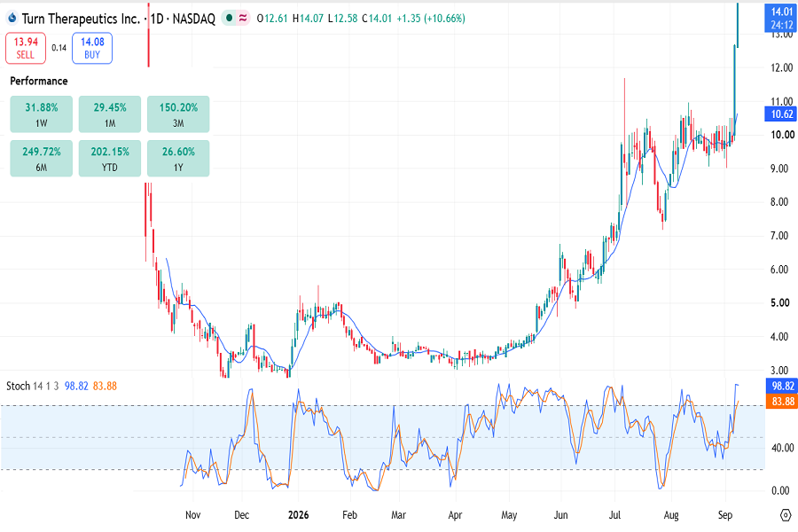Click the 8.00 price scale label

click(x=779, y=201)
